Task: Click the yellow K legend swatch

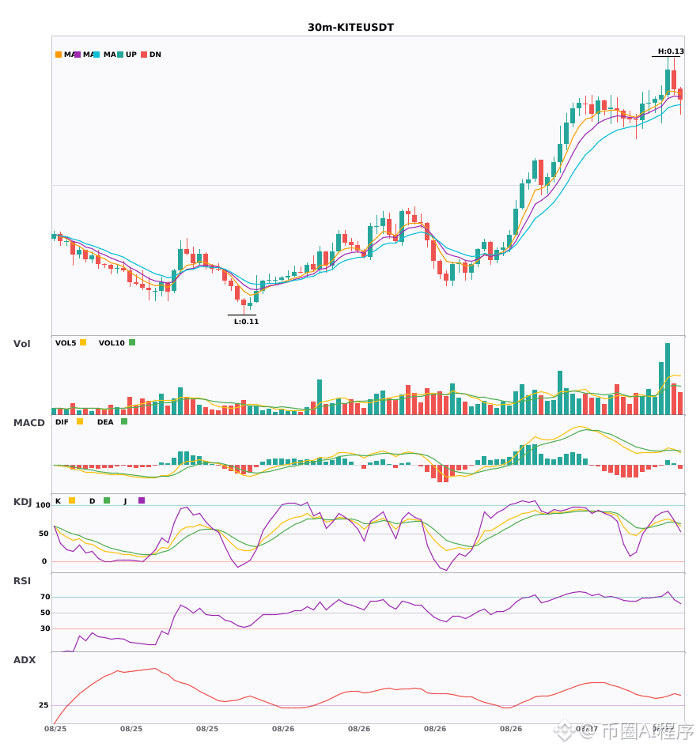Action: coord(72,500)
